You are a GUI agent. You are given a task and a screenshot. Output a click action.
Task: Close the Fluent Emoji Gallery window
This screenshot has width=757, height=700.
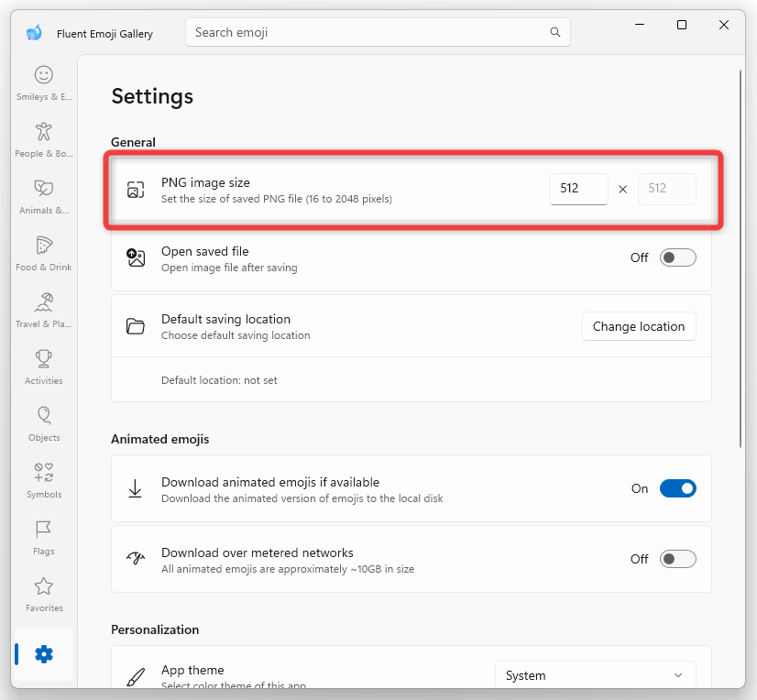724,25
